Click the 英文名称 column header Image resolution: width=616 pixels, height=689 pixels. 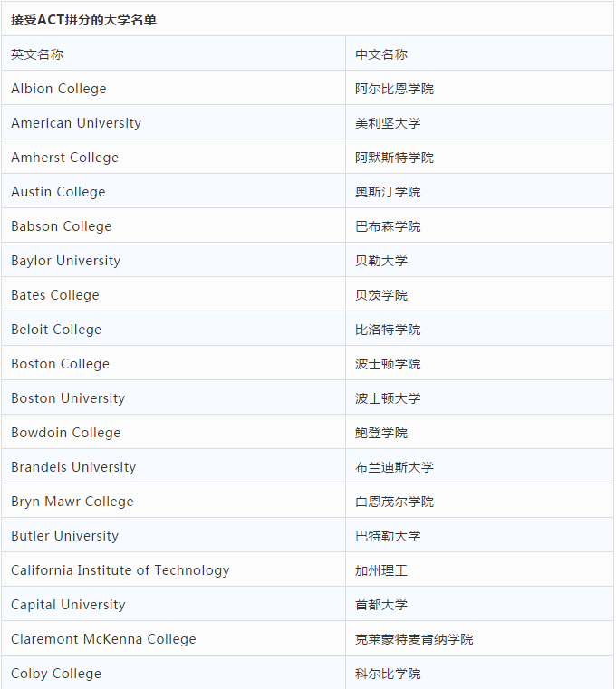(37, 54)
